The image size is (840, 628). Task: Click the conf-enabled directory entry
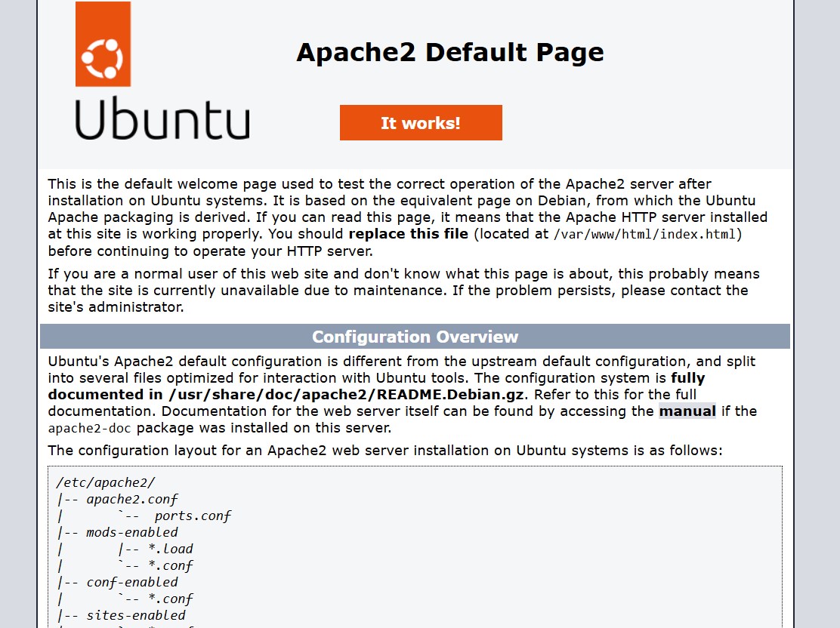tap(132, 583)
